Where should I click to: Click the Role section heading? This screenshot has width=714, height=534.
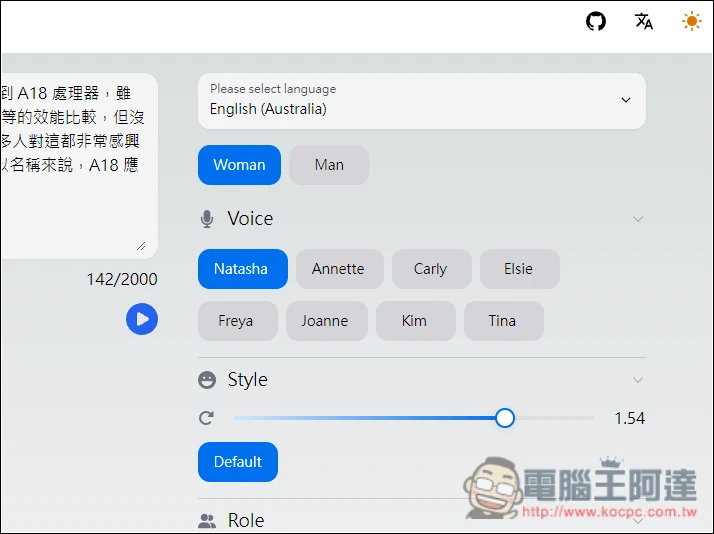[246, 520]
